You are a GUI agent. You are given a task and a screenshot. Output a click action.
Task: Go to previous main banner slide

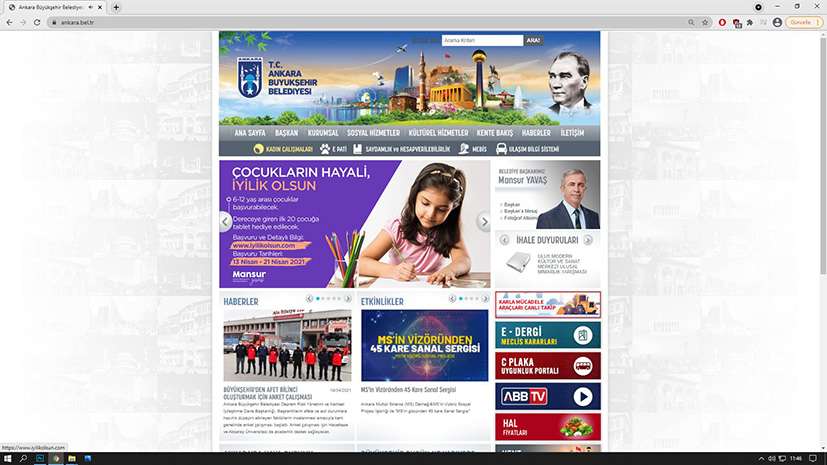(x=226, y=222)
